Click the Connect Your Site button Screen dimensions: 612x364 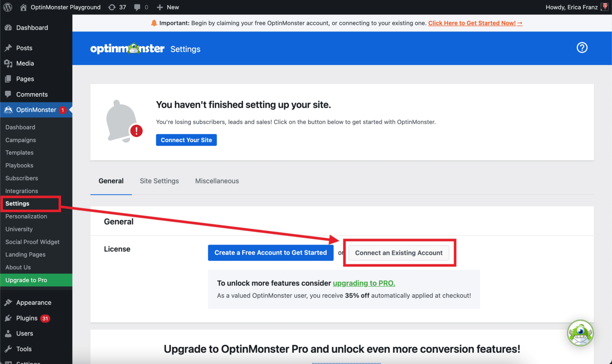pos(186,140)
